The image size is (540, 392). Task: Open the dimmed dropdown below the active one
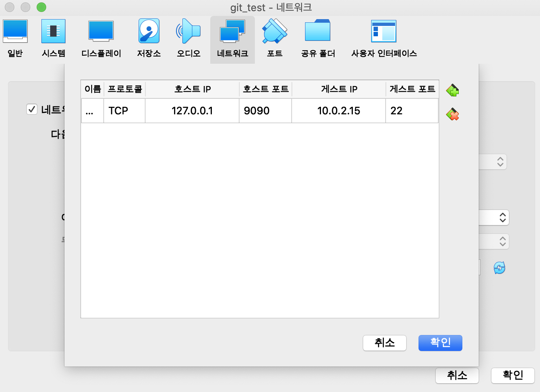point(494,241)
